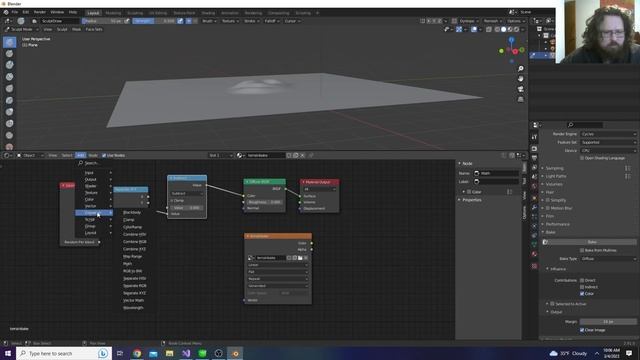Expand the Light Paths panel
This screenshot has width=640, height=360.
tap(555, 176)
